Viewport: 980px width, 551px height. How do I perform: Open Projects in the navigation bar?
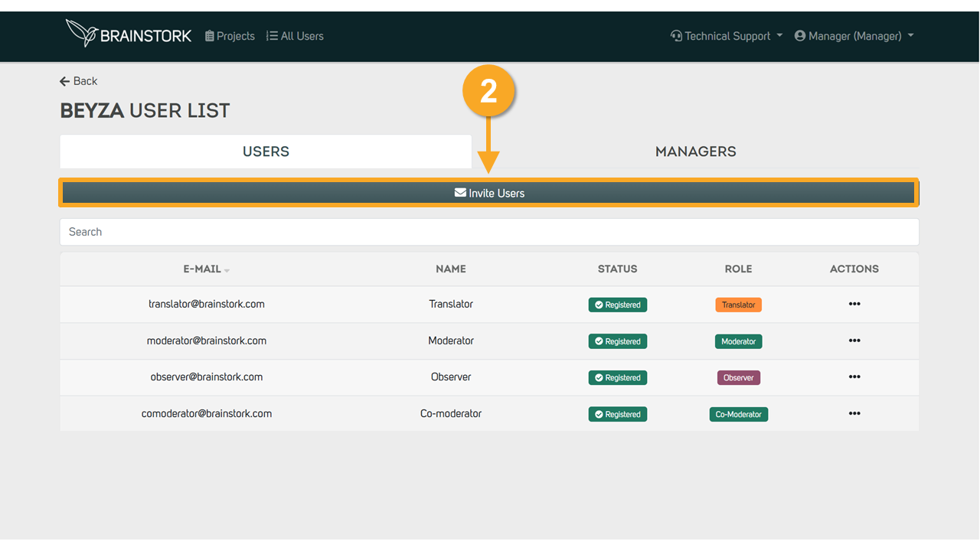pyautogui.click(x=230, y=36)
